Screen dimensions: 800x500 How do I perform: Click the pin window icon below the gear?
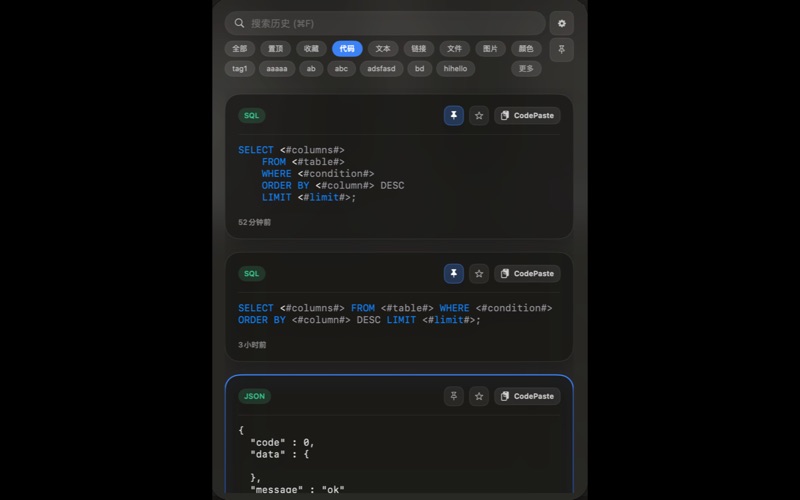561,49
